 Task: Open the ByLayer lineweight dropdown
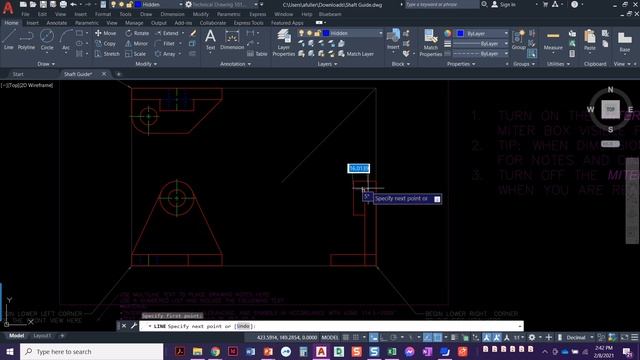[506, 43]
